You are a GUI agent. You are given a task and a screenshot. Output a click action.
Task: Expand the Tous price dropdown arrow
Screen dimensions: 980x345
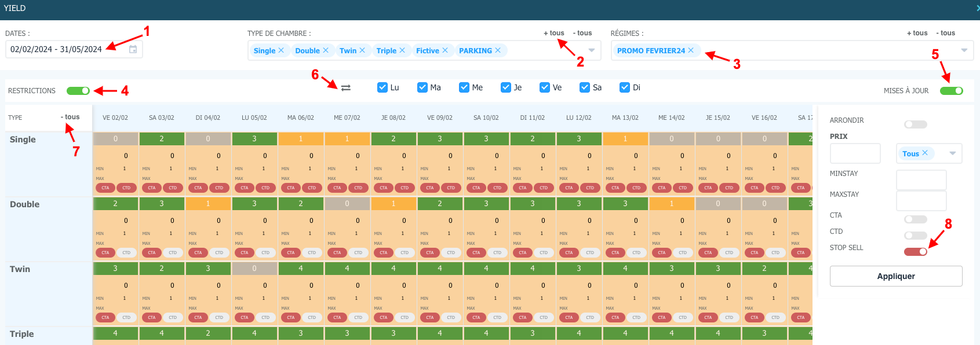click(953, 153)
